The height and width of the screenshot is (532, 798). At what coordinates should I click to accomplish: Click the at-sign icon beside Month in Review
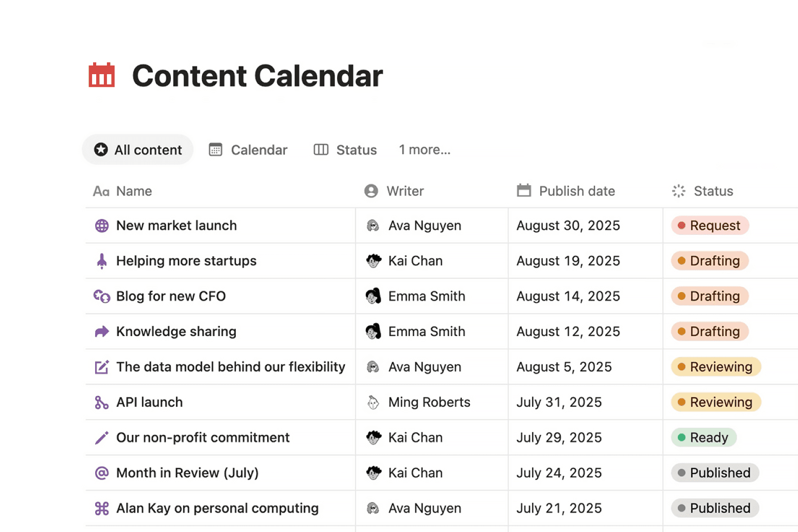pos(102,473)
